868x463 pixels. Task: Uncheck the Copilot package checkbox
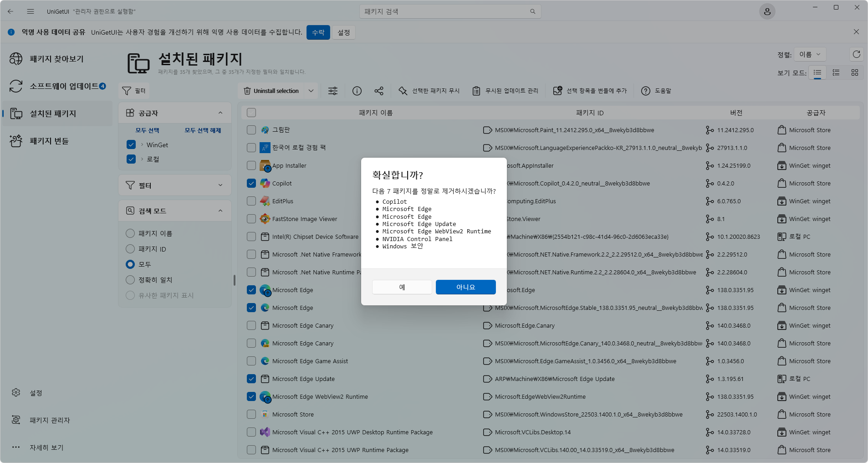(x=251, y=183)
